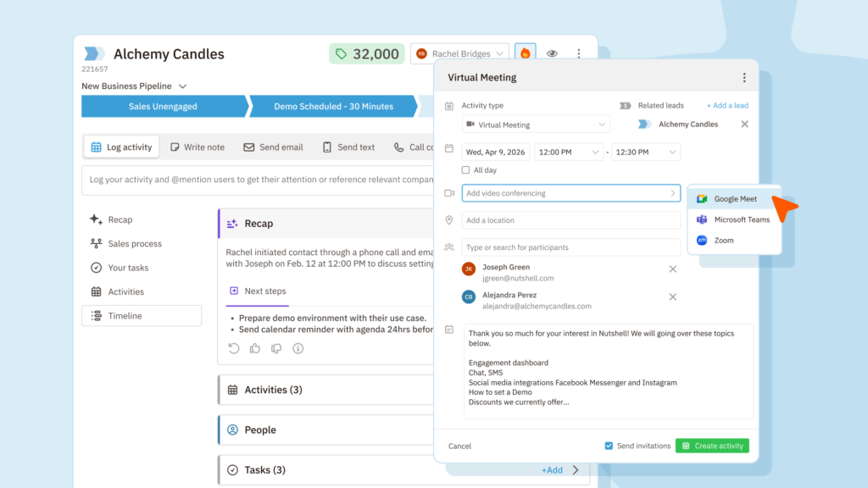Toggle the watch eye icon
Screen dimensions: 868x488
[552, 53]
